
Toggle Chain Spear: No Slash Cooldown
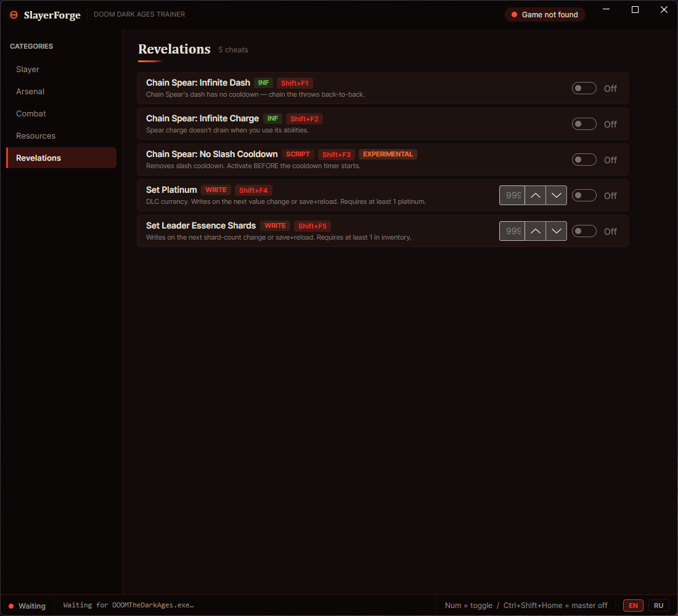[x=584, y=160]
